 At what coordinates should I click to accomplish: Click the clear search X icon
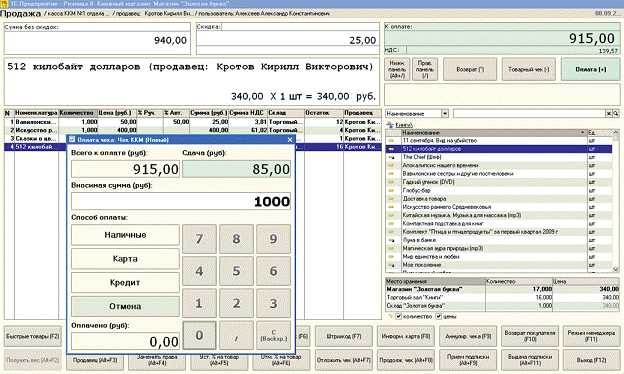click(609, 114)
